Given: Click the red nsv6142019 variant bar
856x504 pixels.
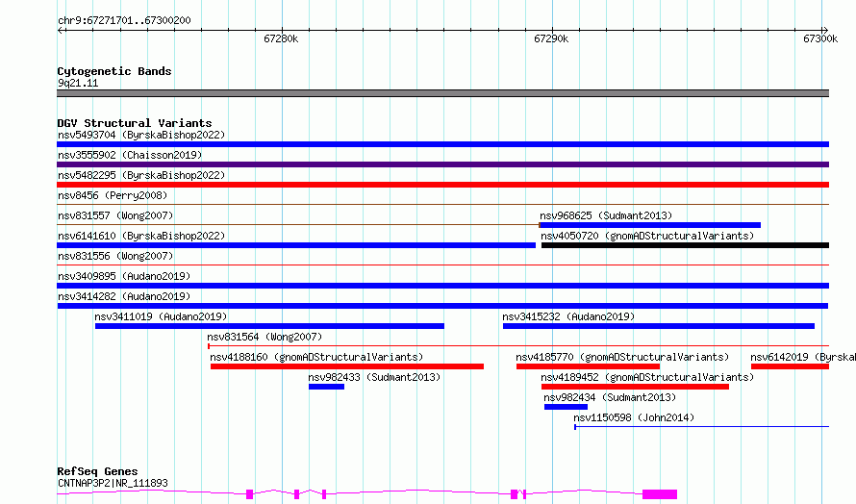Looking at the screenshot, I should pos(790,366).
